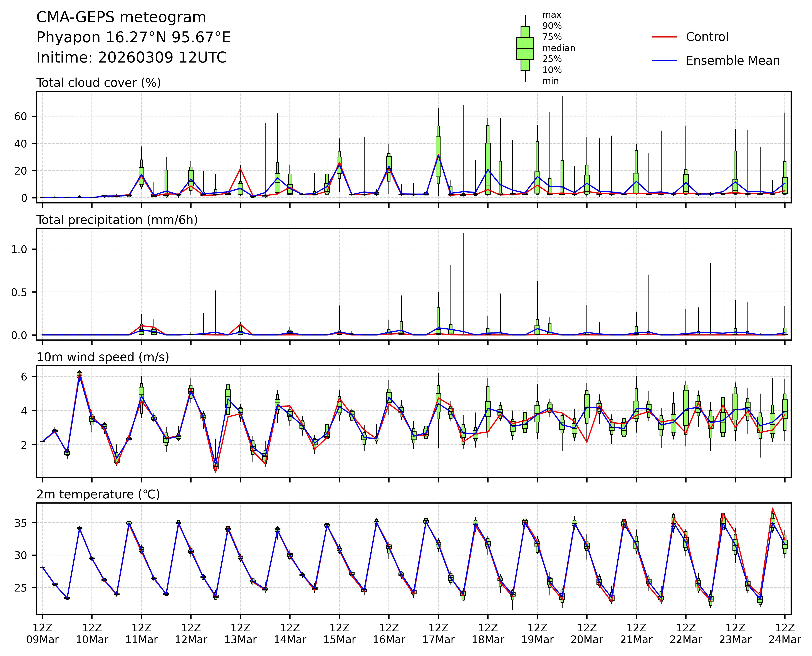Click the Total precipitation panel title
This screenshot has width=812, height=656.
pos(117,220)
